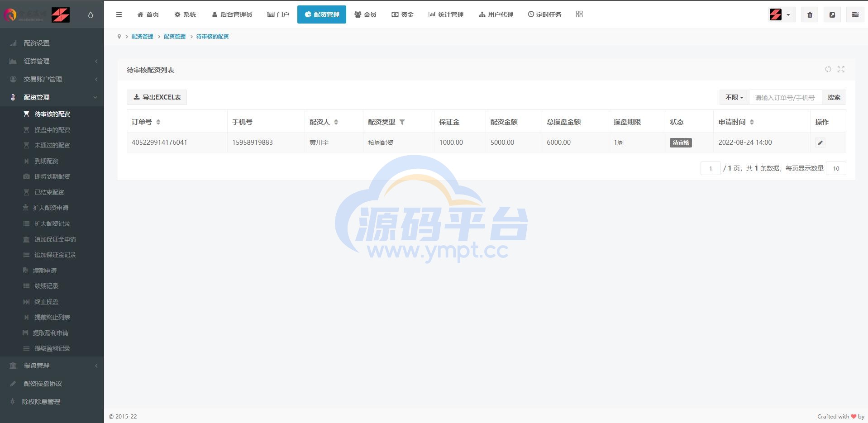
Task: Open 首页 in top navigation
Action: pos(148,14)
